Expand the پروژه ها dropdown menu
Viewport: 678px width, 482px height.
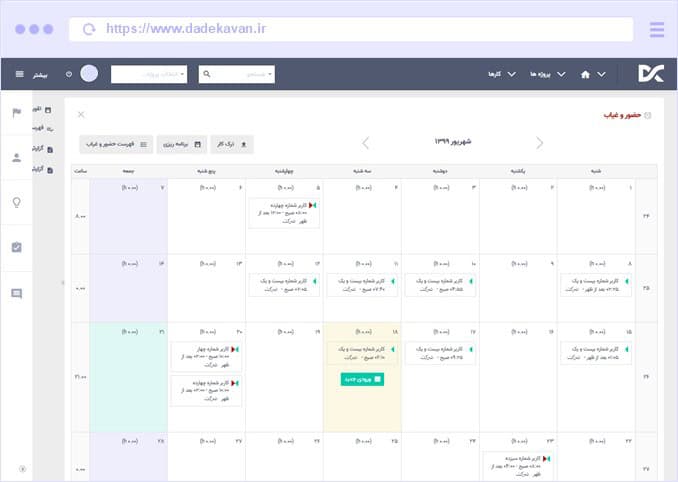[x=542, y=74]
